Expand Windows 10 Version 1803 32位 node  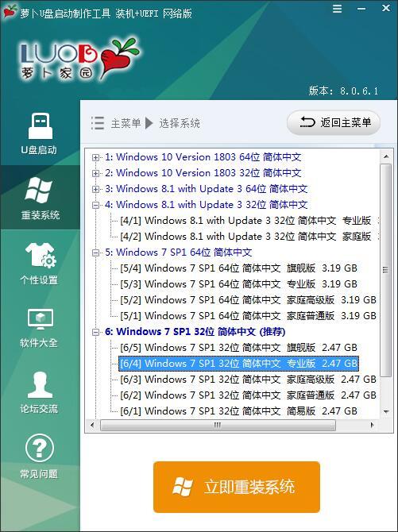coord(96,173)
